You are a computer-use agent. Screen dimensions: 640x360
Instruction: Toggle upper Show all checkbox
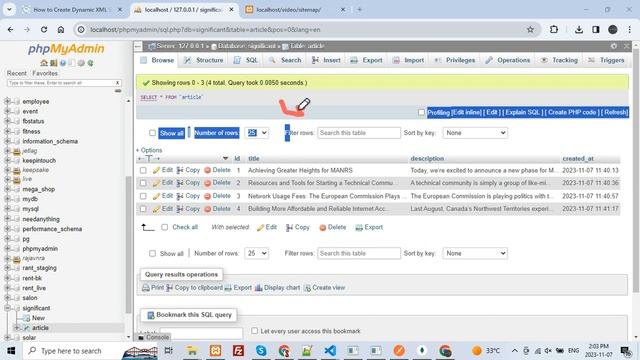point(152,133)
